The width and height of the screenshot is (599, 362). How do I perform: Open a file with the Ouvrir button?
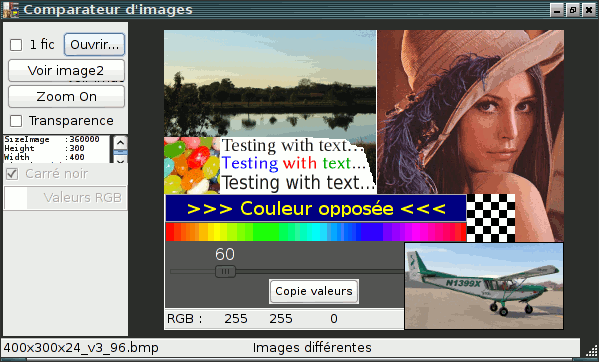tap(94, 45)
